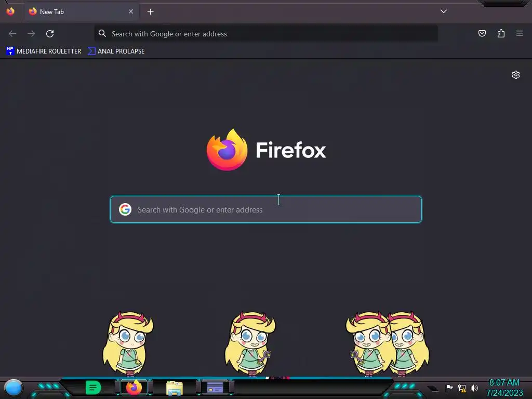The height and width of the screenshot is (399, 532).
Task: Click the Firefox View icon in tab bar
Action: [10, 11]
